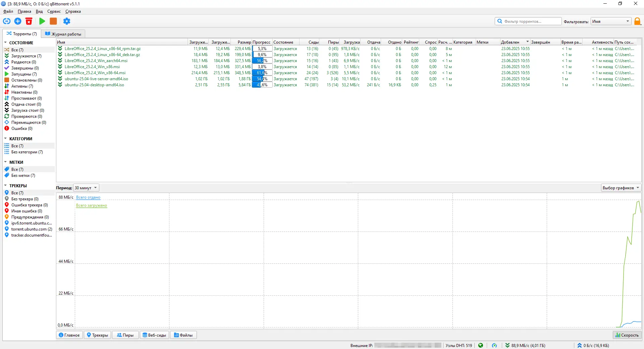Viewport: 644px width, 349px height.
Task: Click the upload speed status bar indicator
Action: [x=593, y=345]
